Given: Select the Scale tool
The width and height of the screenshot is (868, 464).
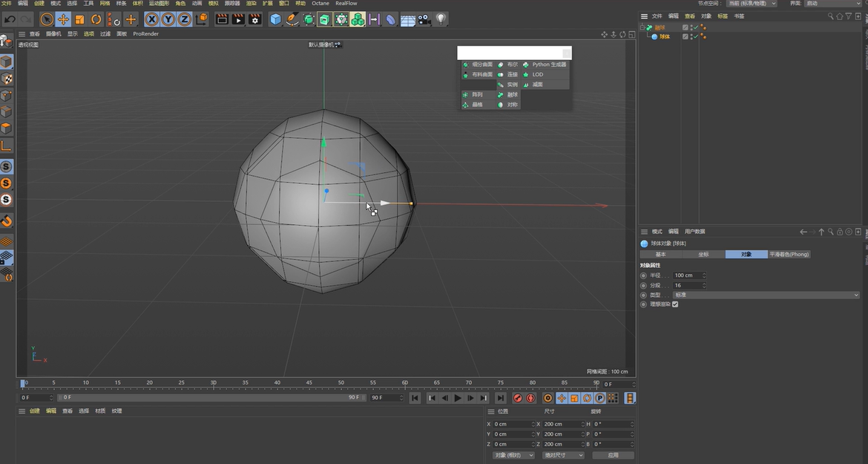Looking at the screenshot, I should point(79,19).
